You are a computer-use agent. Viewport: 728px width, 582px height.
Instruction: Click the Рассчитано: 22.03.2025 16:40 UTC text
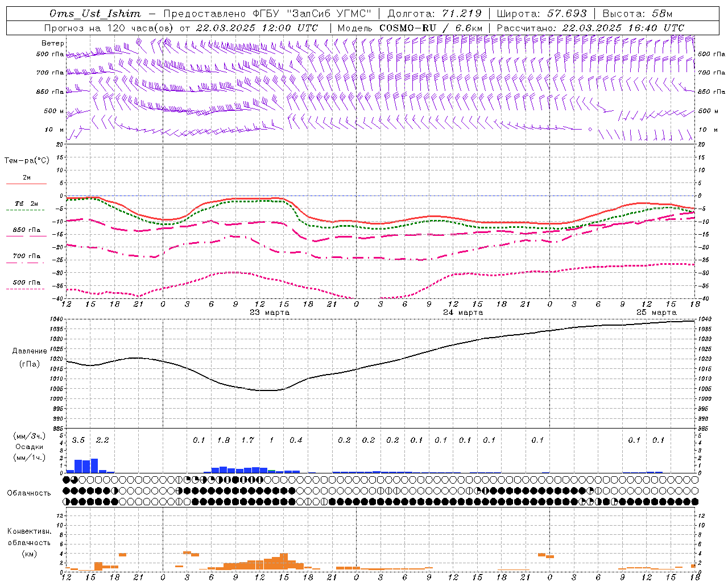[x=590, y=28]
